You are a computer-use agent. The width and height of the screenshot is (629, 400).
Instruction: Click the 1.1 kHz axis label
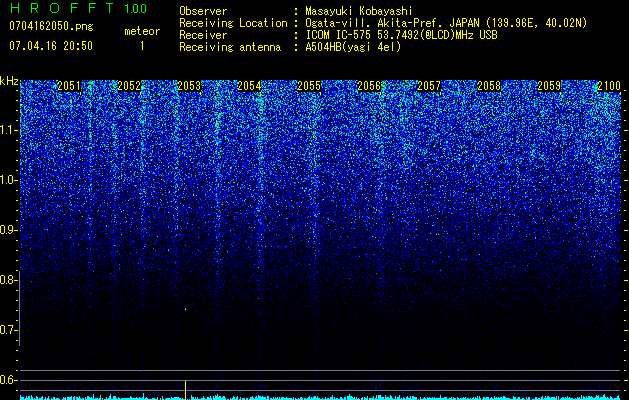(x=8, y=130)
